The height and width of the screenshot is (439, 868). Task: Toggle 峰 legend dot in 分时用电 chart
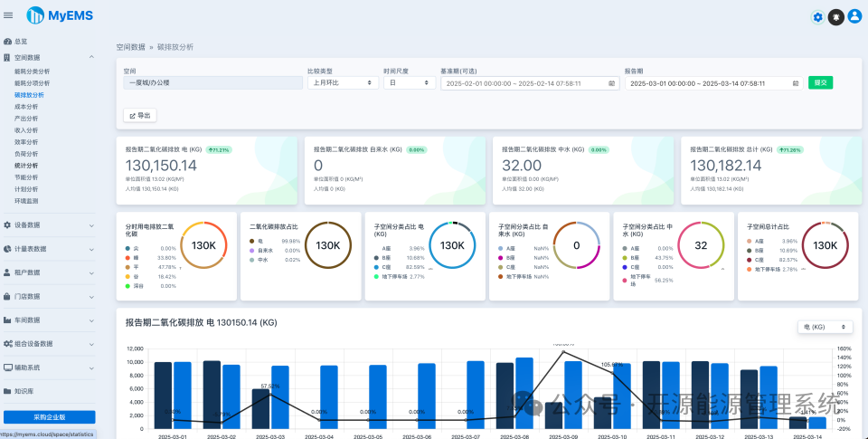127,257
